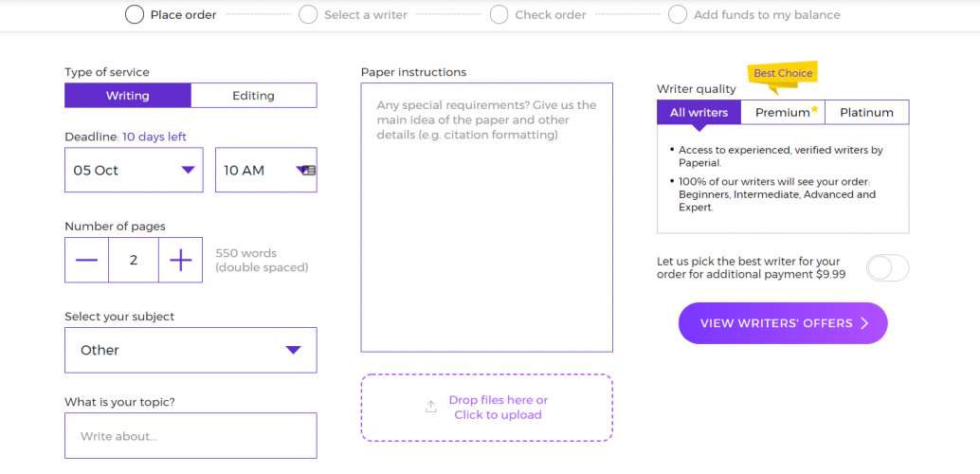
Task: Select the Writing service type
Action: point(128,96)
